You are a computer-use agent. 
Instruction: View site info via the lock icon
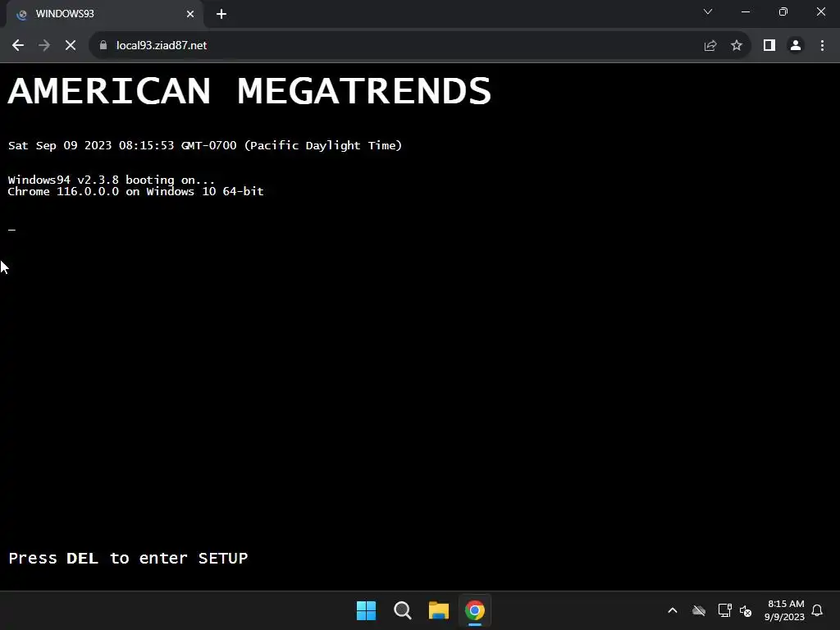103,46
